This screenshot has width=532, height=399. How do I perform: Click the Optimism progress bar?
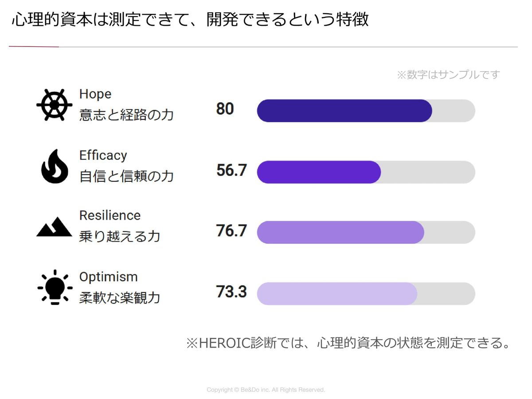[x=366, y=293]
